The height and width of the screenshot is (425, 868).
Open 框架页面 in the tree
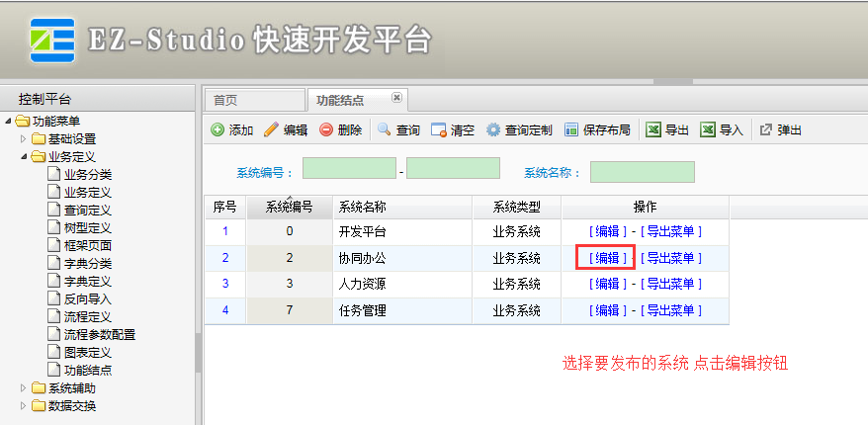88,246
